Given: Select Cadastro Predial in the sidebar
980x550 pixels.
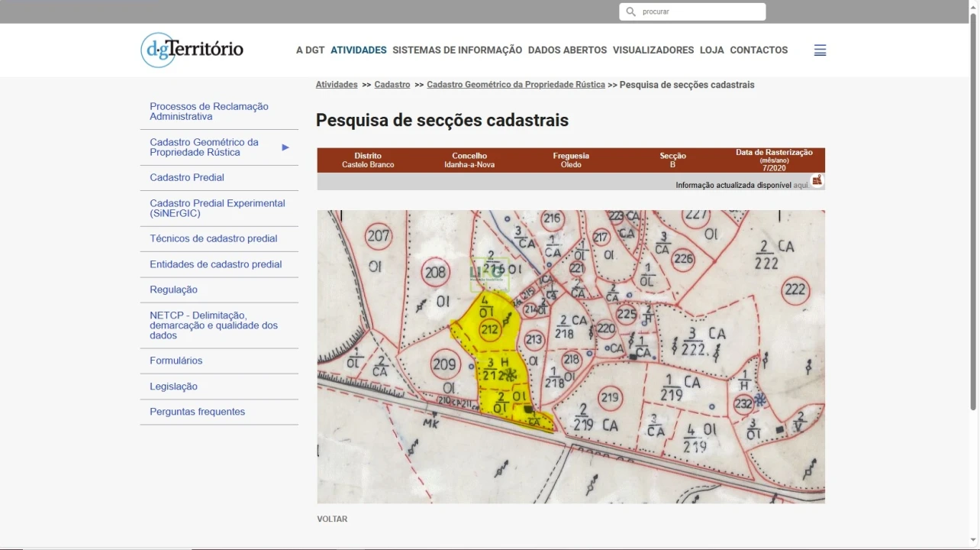Looking at the screenshot, I should coord(186,177).
